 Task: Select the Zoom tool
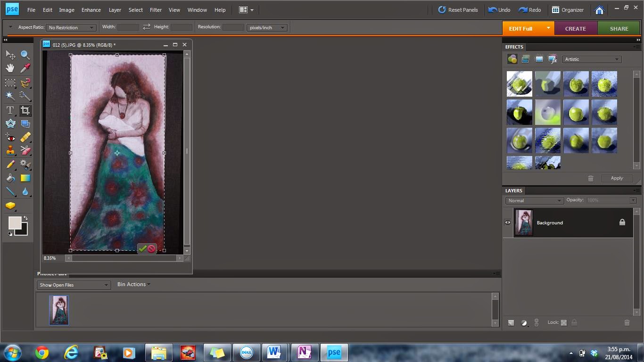click(x=25, y=55)
